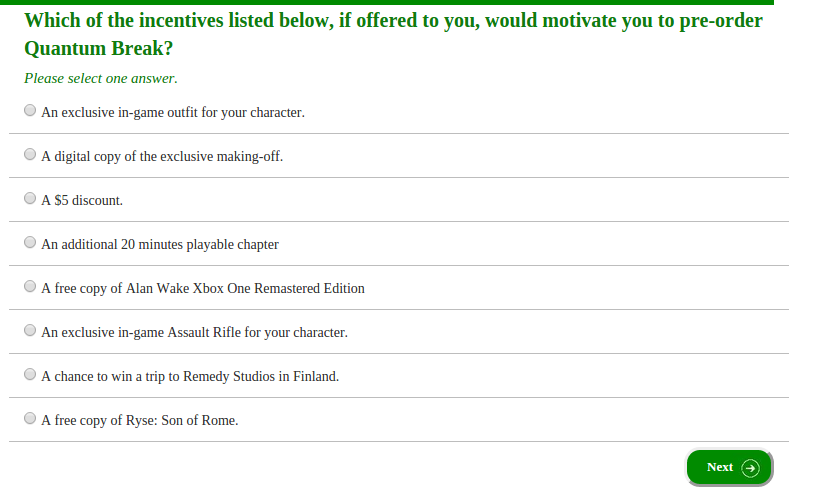Click the 'Please select one answer' instruction text
The height and width of the screenshot is (502, 822).
click(101, 79)
